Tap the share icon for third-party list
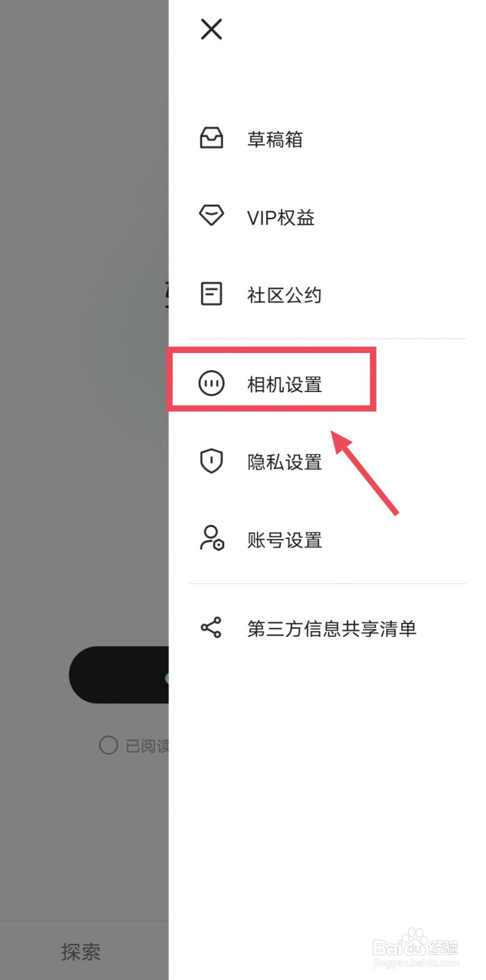 coord(211,628)
